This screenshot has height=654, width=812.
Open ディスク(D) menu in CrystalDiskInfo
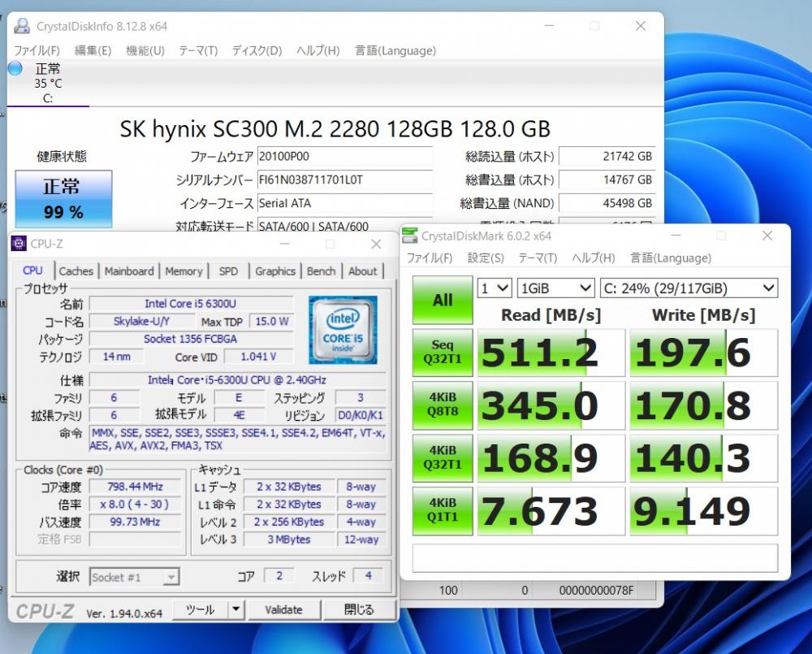(257, 51)
